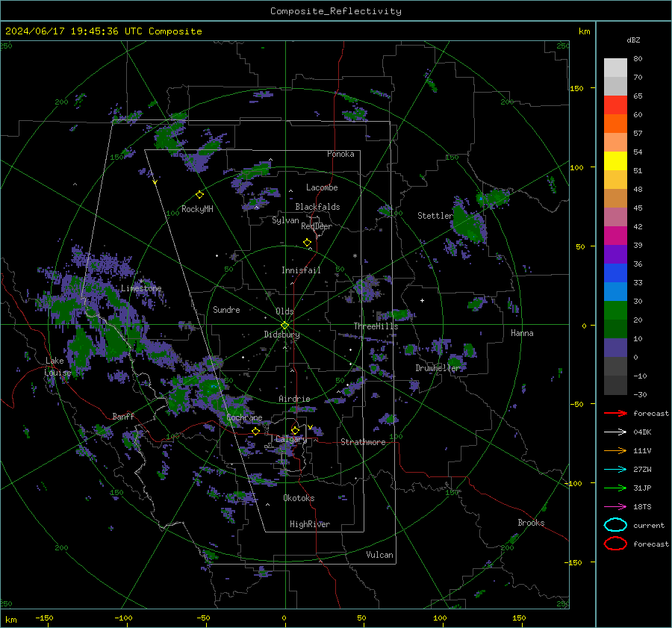Click the Banff town label
This screenshot has width=672, height=628.
(x=123, y=416)
